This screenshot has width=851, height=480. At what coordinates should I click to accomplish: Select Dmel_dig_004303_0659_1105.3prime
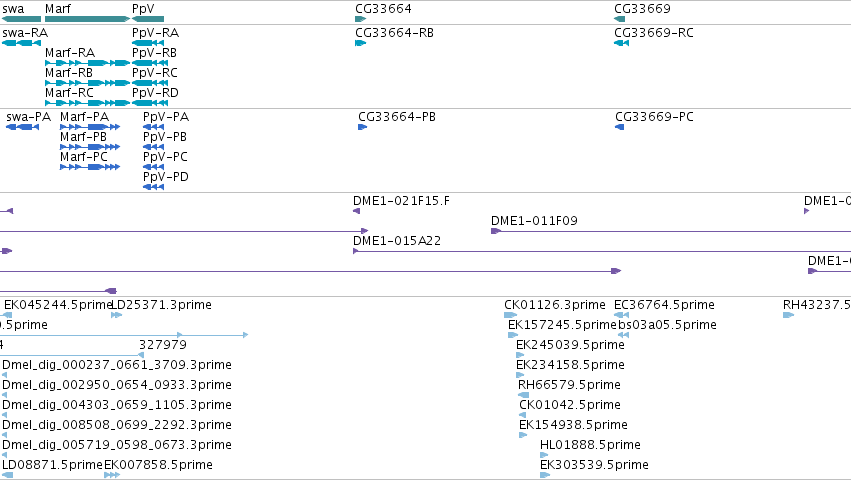point(4,415)
